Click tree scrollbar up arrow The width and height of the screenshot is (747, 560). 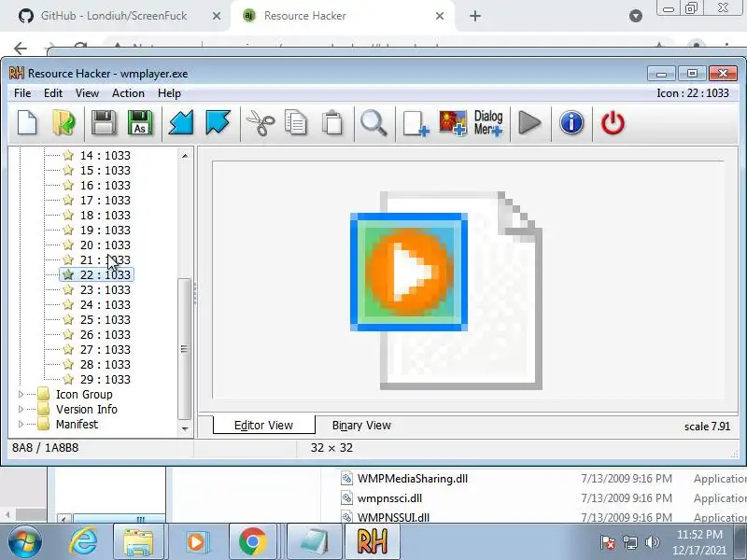coord(185,155)
